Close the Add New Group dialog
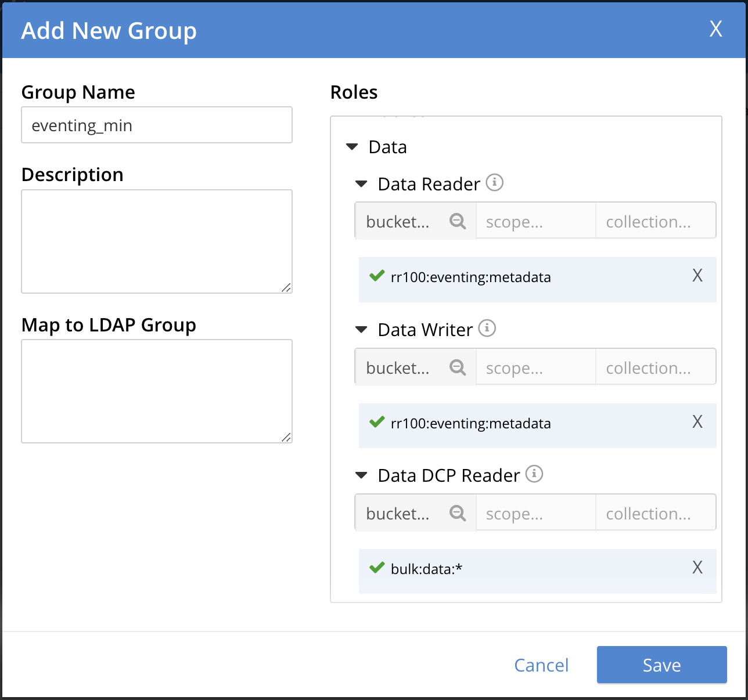Screen dimensions: 748x700 click(715, 29)
